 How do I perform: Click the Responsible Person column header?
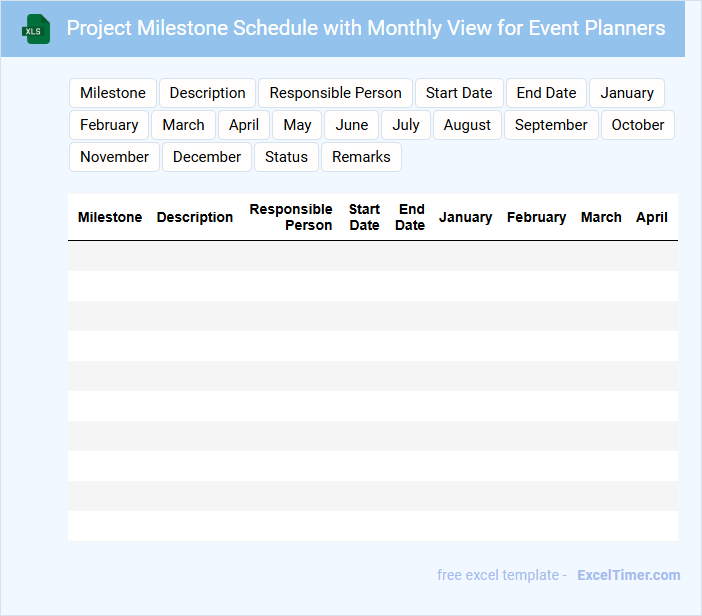coord(291,217)
